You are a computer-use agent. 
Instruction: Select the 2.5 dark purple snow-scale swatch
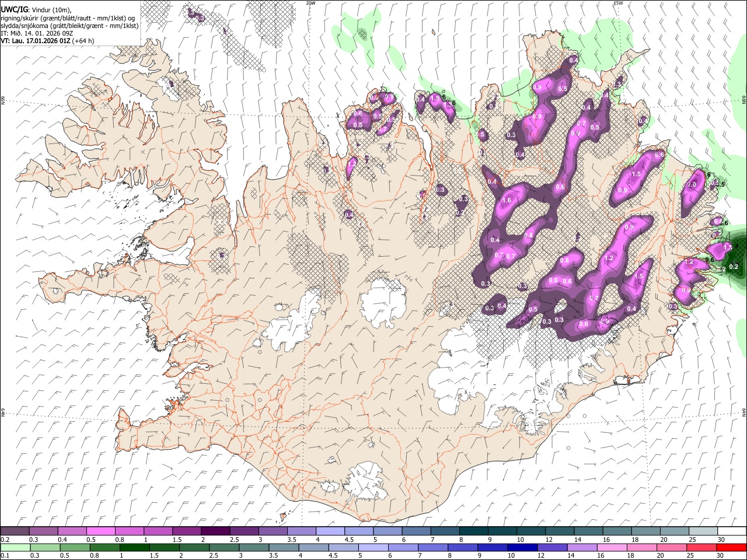coord(243,531)
